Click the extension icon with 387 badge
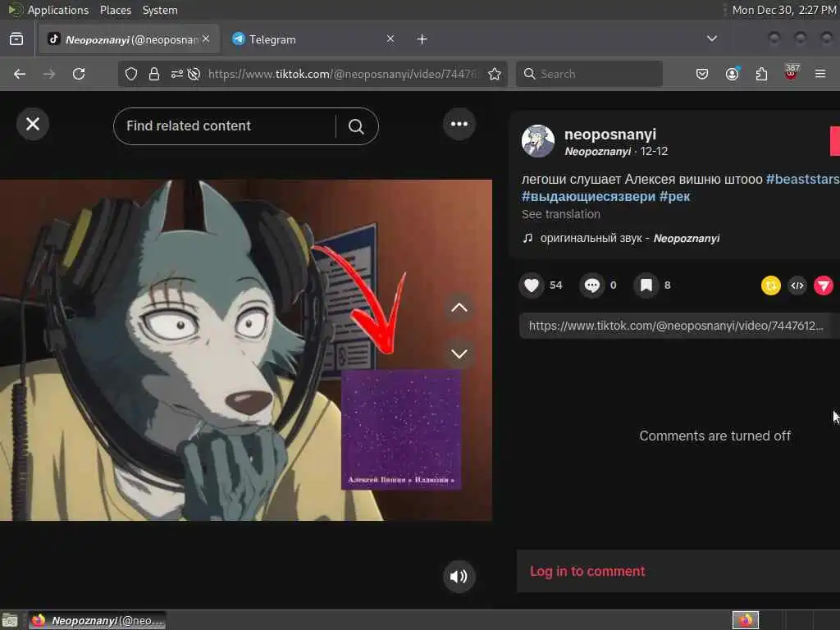840x630 pixels. pos(792,72)
